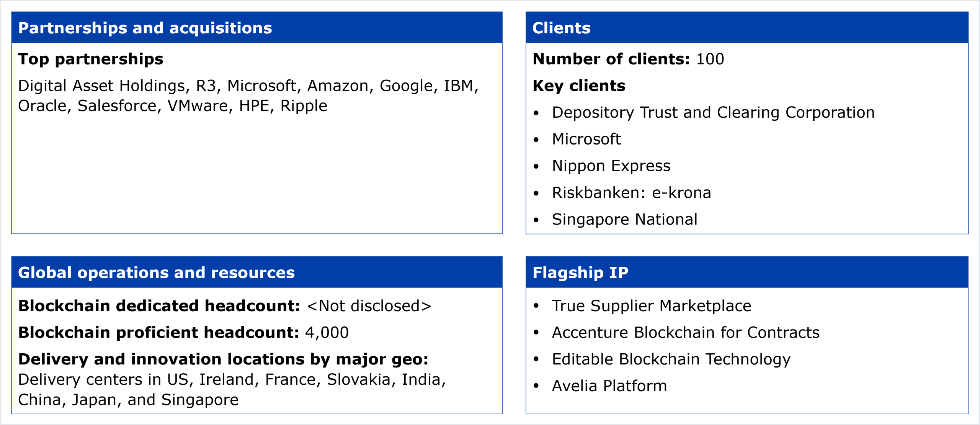Select the Flagship IP header
980x425 pixels.
(x=580, y=272)
